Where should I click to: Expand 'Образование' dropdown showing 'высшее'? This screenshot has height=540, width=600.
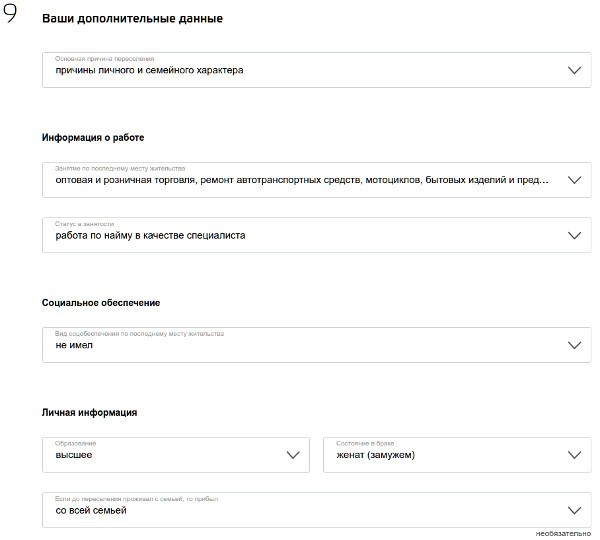(x=170, y=454)
